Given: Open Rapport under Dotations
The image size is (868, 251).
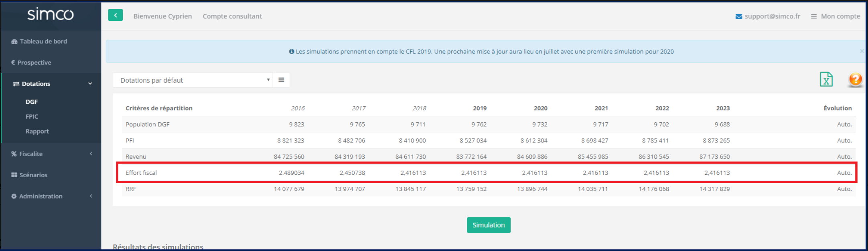Looking at the screenshot, I should click(37, 132).
